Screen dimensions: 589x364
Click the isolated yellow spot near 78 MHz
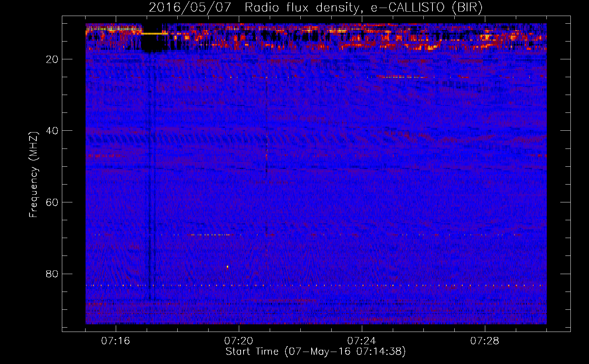[228, 267]
